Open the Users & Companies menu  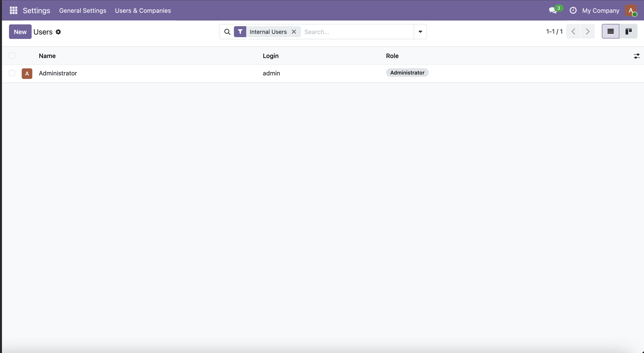tap(143, 10)
